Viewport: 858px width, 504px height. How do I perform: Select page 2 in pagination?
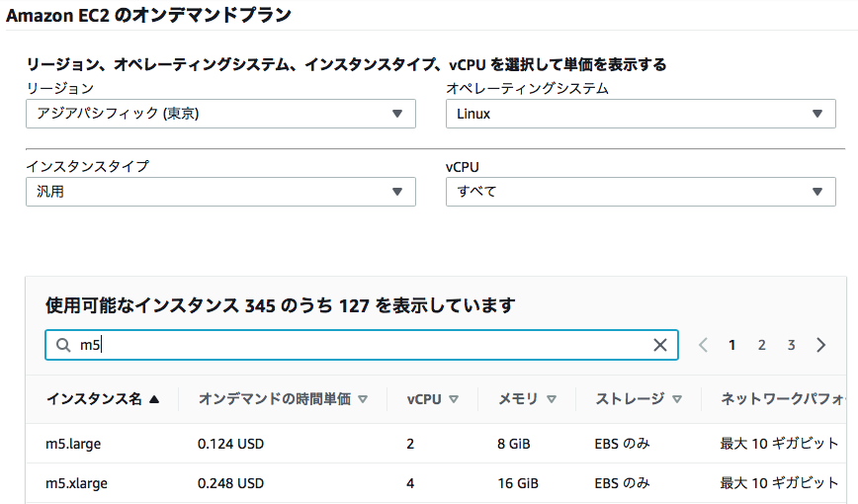click(762, 345)
